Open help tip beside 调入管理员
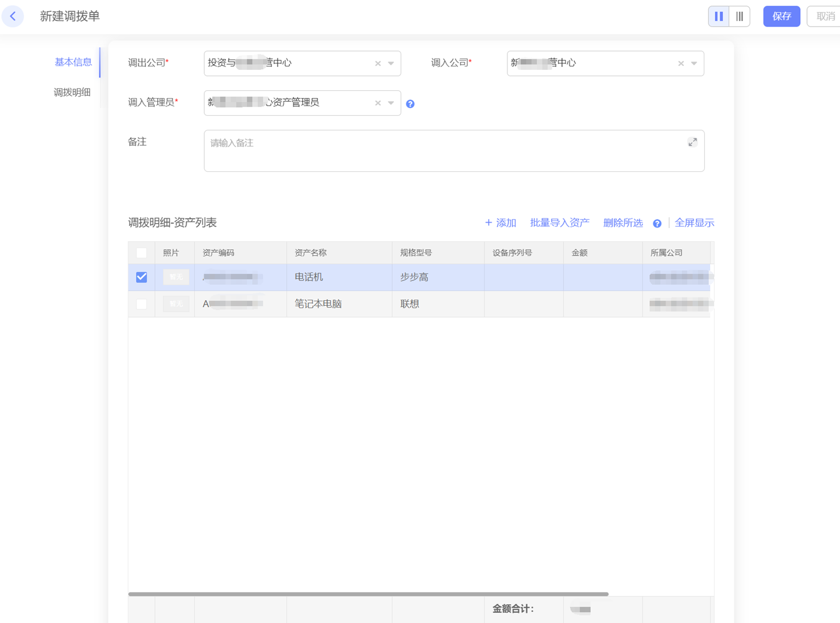 410,104
